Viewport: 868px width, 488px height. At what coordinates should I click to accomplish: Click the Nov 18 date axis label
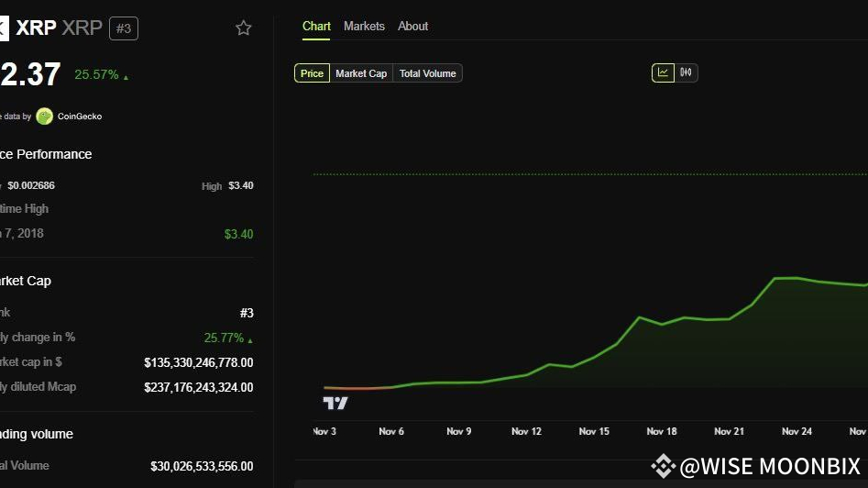pyautogui.click(x=662, y=431)
